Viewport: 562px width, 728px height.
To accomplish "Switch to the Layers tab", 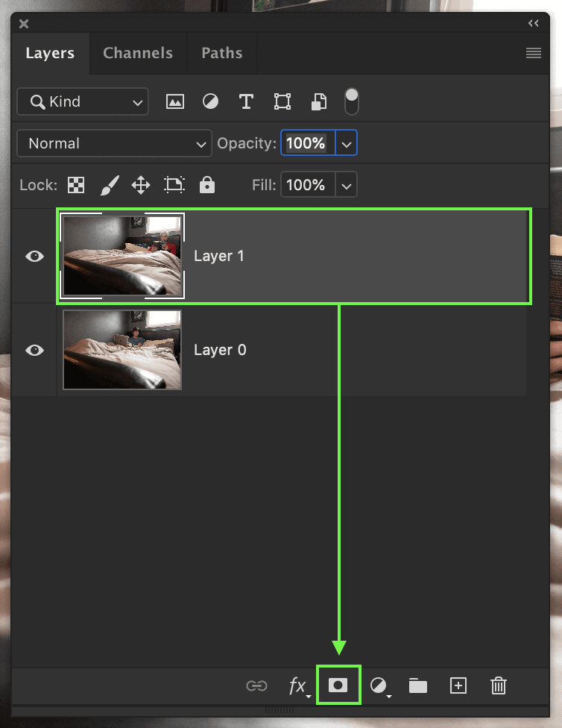I will [x=50, y=53].
